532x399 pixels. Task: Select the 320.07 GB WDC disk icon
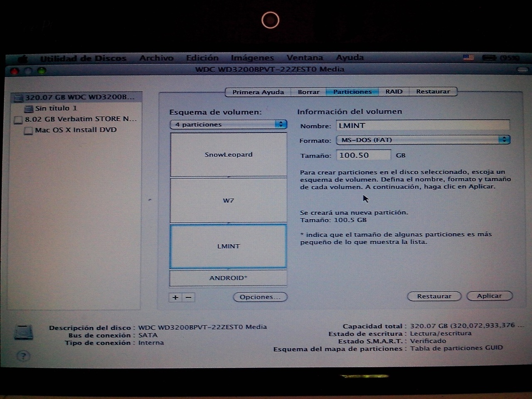(18, 98)
